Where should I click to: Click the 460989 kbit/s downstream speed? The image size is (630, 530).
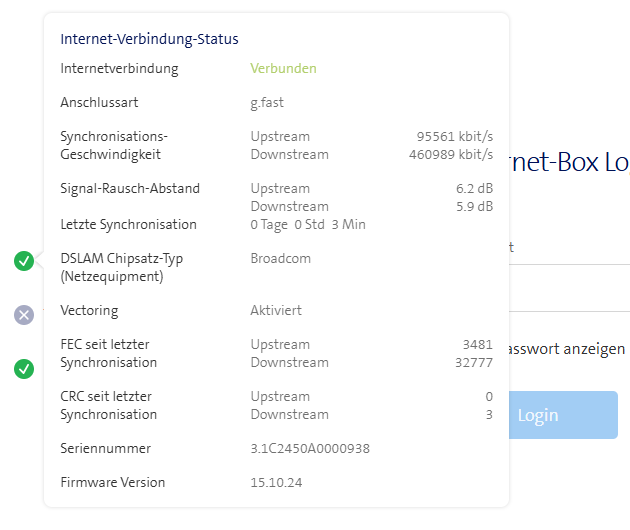(x=451, y=154)
